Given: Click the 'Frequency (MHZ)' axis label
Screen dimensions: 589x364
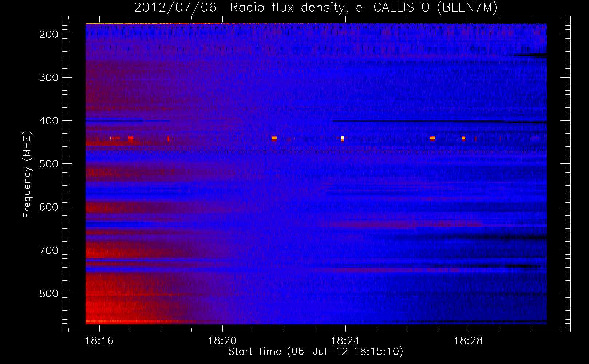Looking at the screenshot, I should click(27, 174).
